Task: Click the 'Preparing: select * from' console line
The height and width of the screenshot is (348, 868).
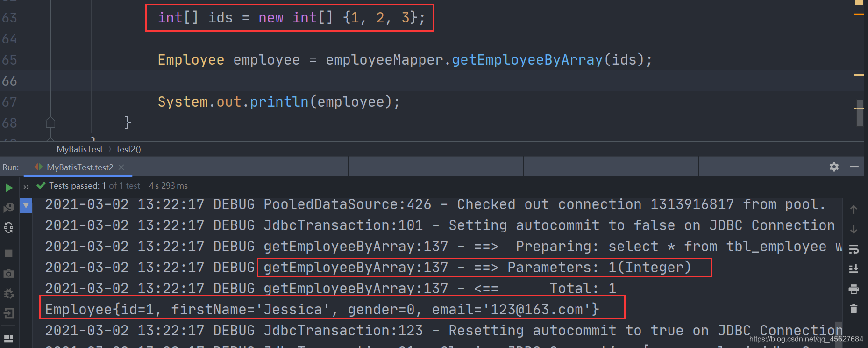Action: pos(443,246)
